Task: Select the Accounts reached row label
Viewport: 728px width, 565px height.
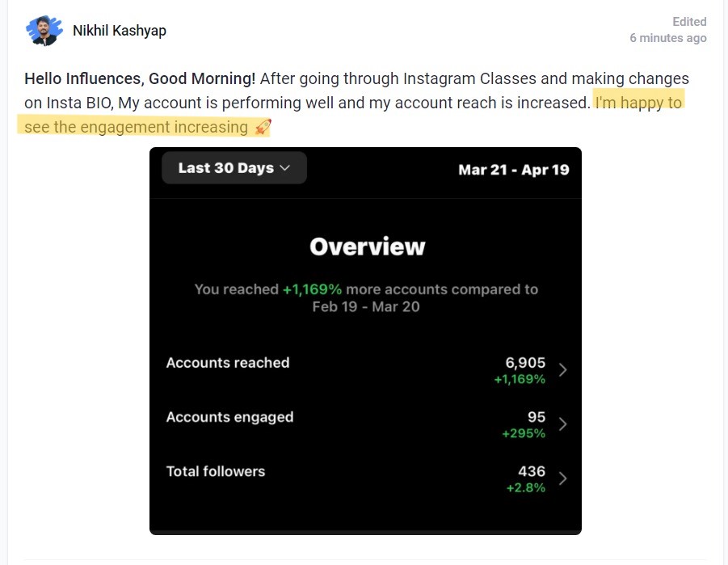Action: 228,362
